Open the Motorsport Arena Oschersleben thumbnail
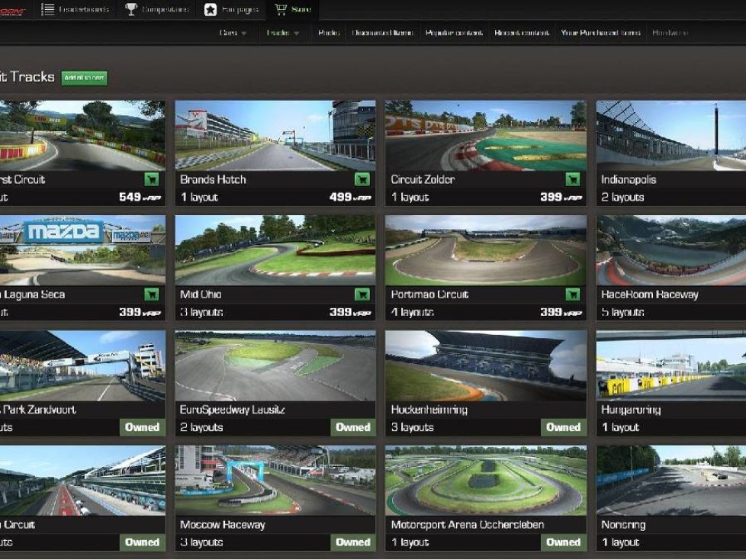This screenshot has width=746, height=560. click(486, 481)
